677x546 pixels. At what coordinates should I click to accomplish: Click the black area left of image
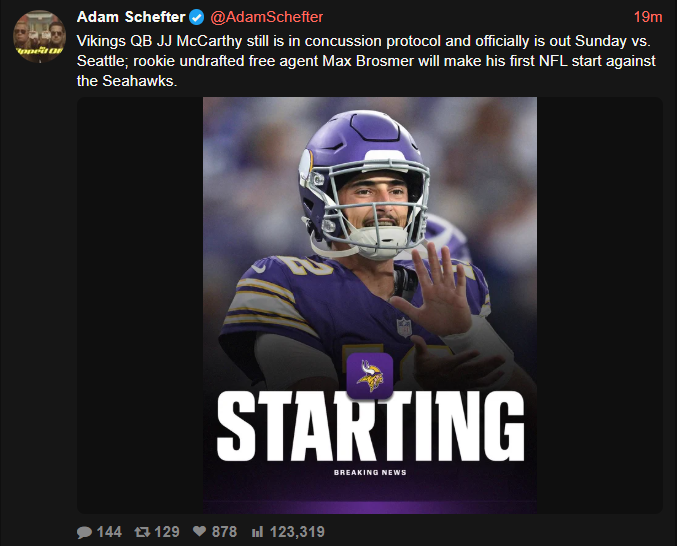(x=140, y=305)
